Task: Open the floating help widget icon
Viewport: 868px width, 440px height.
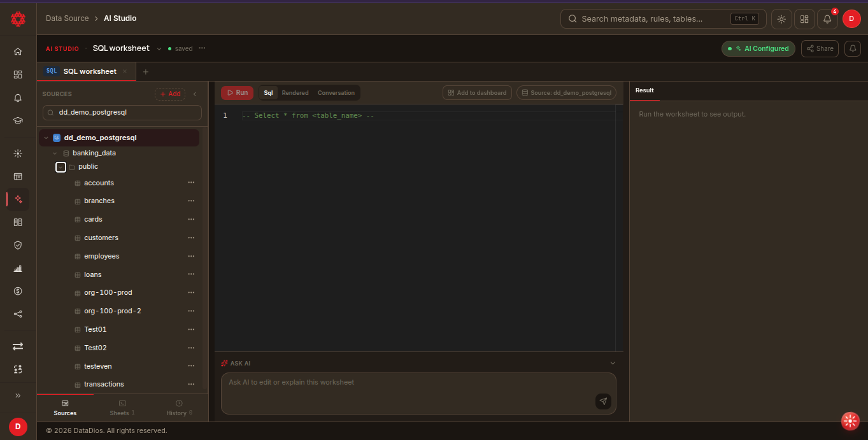Action: pyautogui.click(x=850, y=421)
